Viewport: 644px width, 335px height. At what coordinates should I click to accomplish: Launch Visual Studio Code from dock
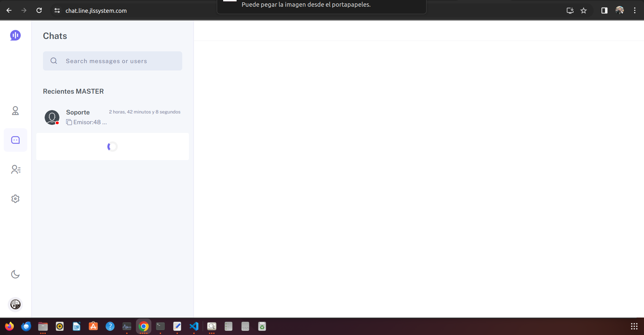(x=194, y=326)
